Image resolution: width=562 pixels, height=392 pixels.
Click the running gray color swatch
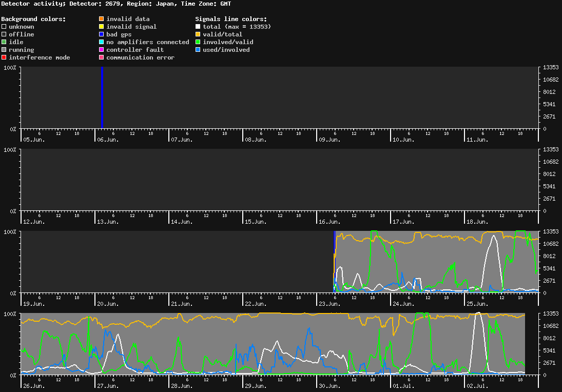tap(4, 50)
